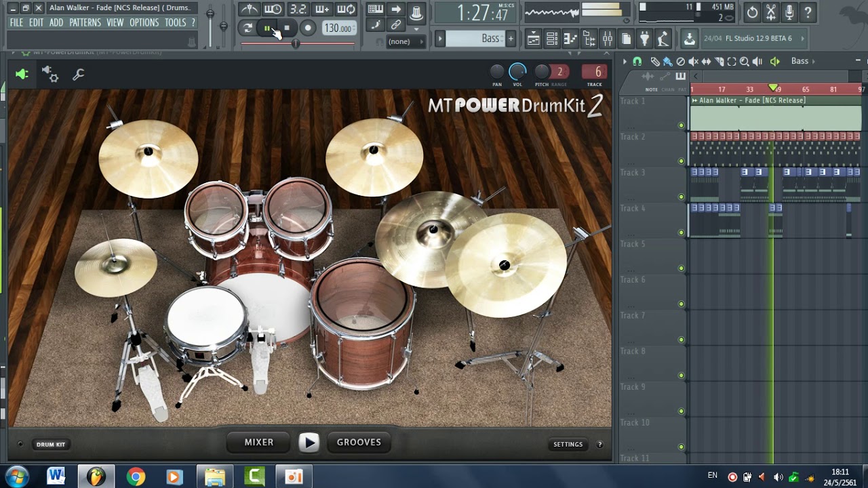Toggle the note/step edit icon

click(x=375, y=25)
